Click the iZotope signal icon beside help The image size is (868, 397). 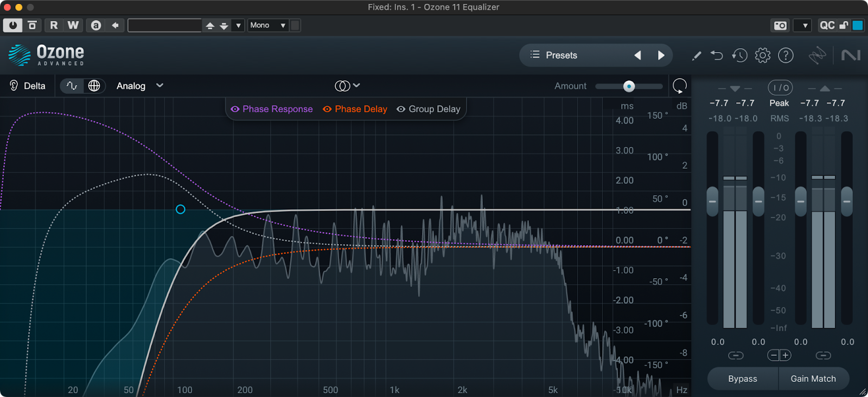pos(817,55)
